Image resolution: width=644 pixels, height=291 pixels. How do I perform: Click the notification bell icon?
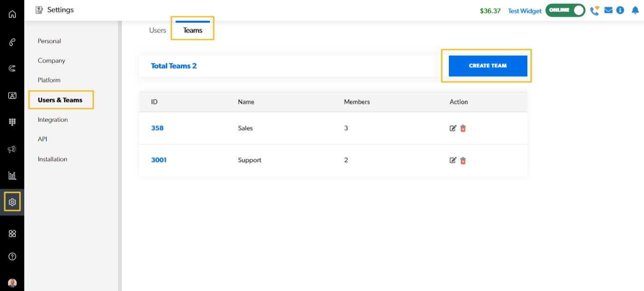pos(635,10)
